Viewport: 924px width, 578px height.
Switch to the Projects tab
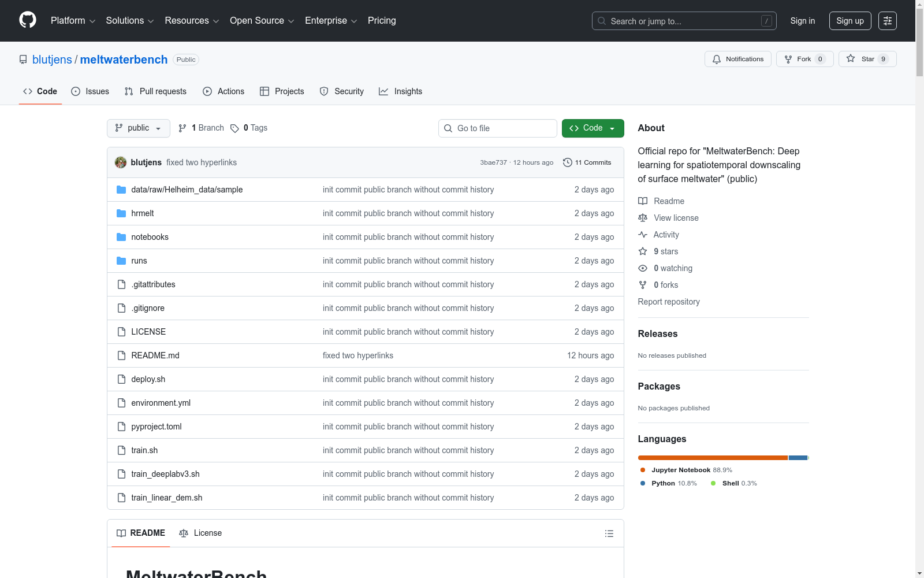[282, 91]
